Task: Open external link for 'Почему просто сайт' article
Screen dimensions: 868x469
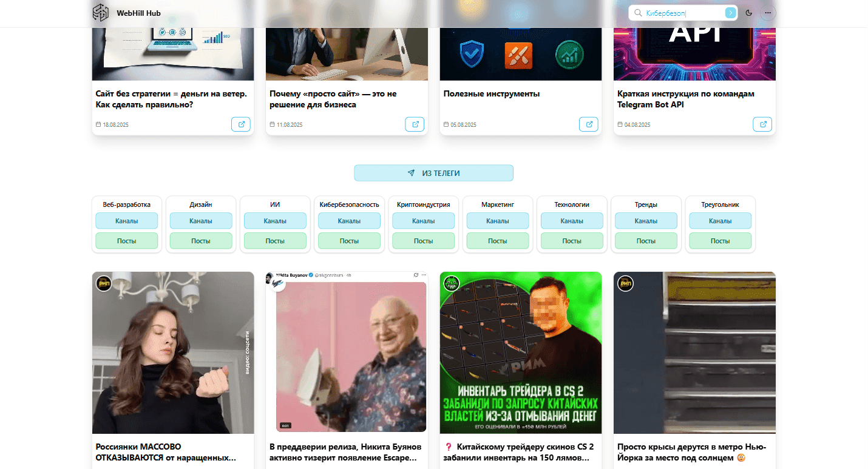Action: coord(415,124)
